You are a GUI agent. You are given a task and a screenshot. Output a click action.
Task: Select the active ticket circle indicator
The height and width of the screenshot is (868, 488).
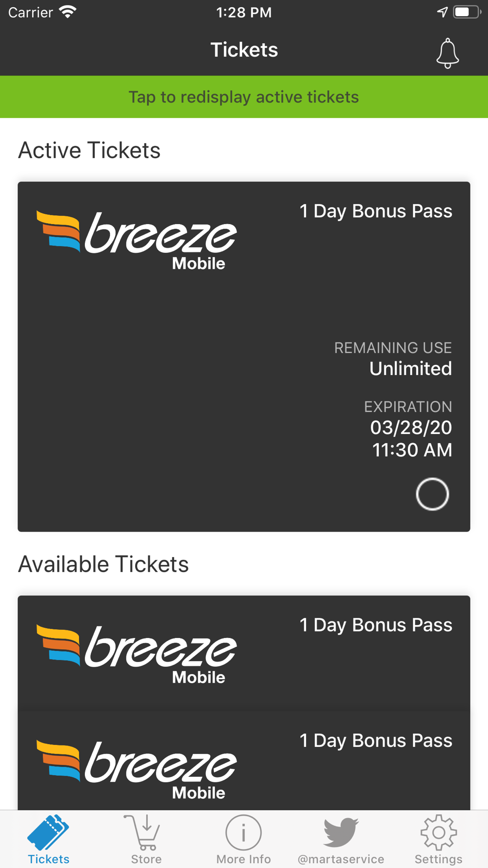click(x=432, y=494)
